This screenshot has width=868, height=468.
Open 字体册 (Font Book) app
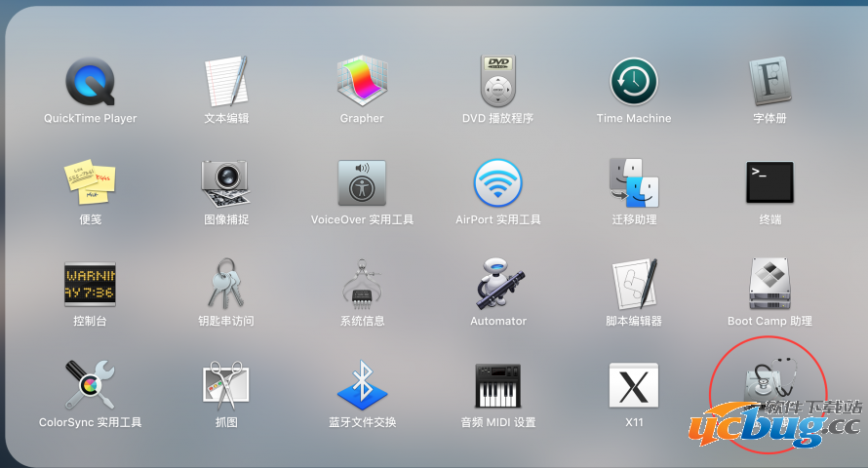[x=770, y=81]
